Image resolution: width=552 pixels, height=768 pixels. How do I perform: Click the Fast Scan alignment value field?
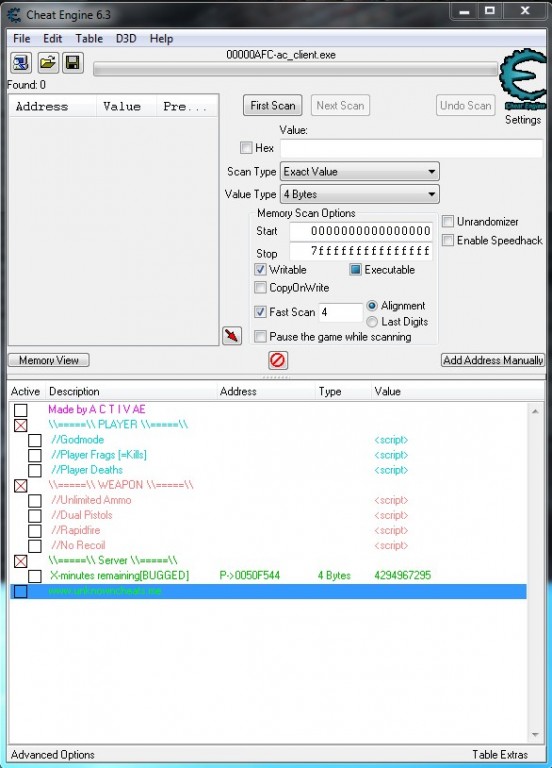click(341, 312)
